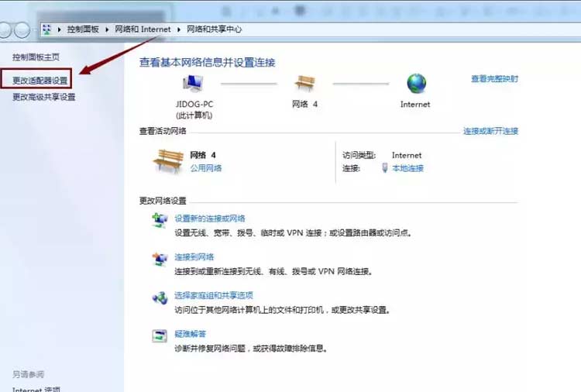Screen dimensions: 581x392
Task: Open 更改高级共享设置 in the sidebar
Action: point(43,97)
